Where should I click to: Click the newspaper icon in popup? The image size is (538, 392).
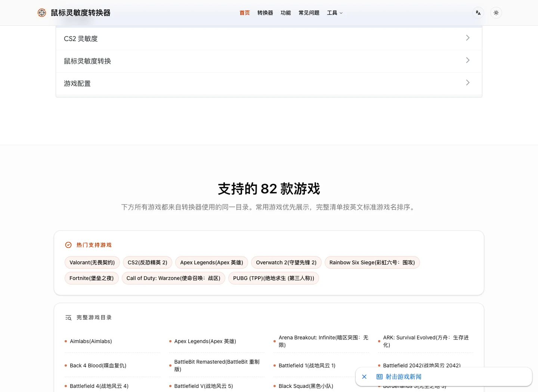(x=380, y=377)
